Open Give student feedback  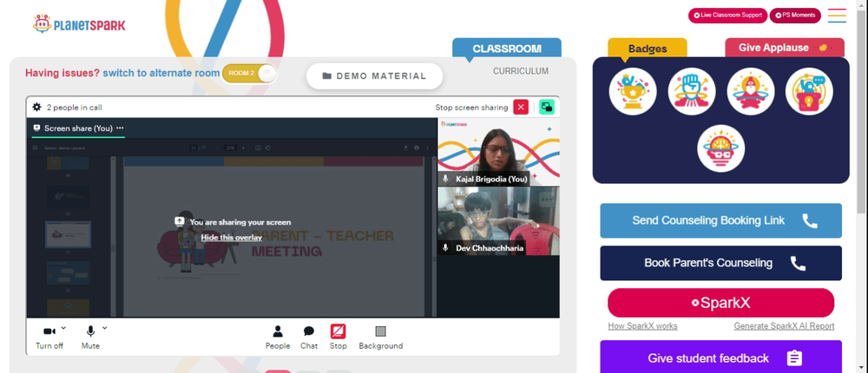click(x=720, y=357)
